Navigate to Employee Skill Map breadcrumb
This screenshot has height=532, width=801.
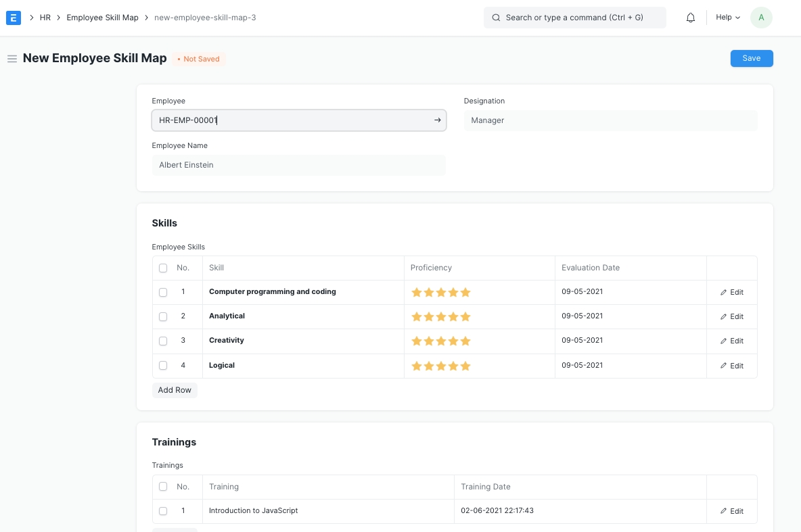pos(102,18)
